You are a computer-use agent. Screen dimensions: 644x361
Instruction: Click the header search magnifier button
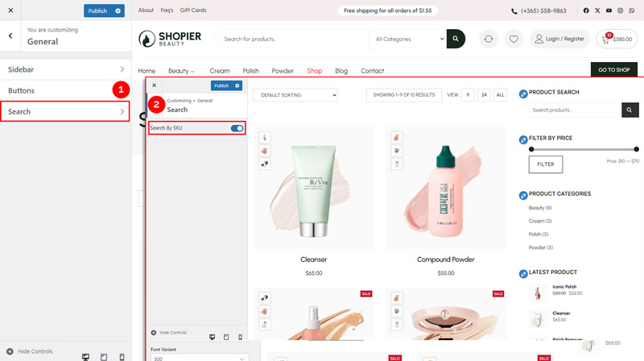click(456, 39)
